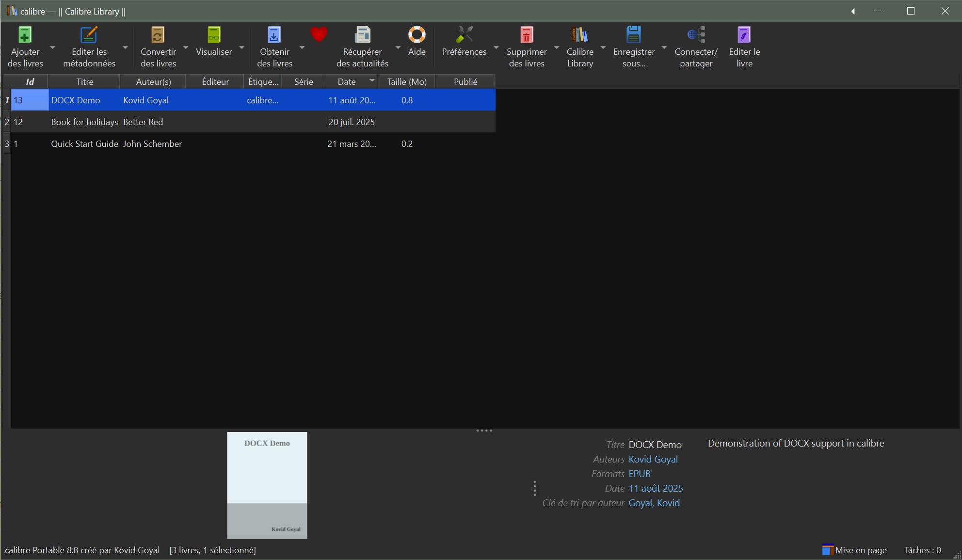962x560 pixels.
Task: Click the Ajouter des livres icon
Action: [25, 35]
